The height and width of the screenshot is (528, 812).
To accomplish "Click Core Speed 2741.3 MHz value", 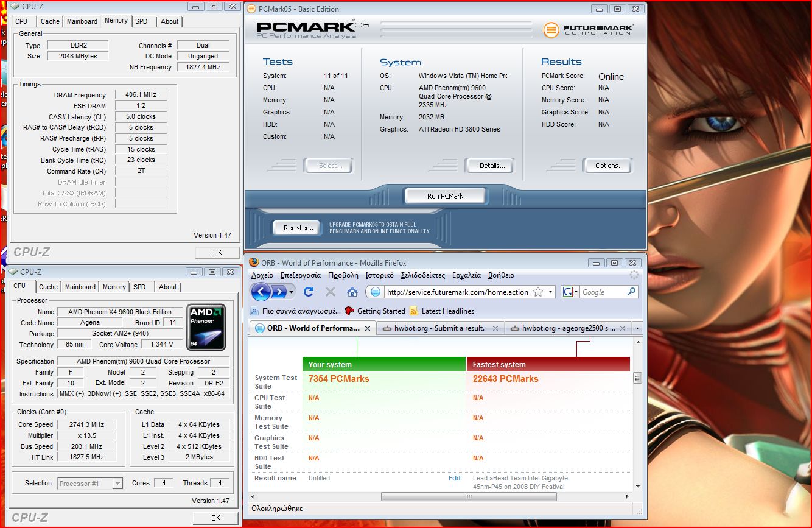I will [86, 424].
